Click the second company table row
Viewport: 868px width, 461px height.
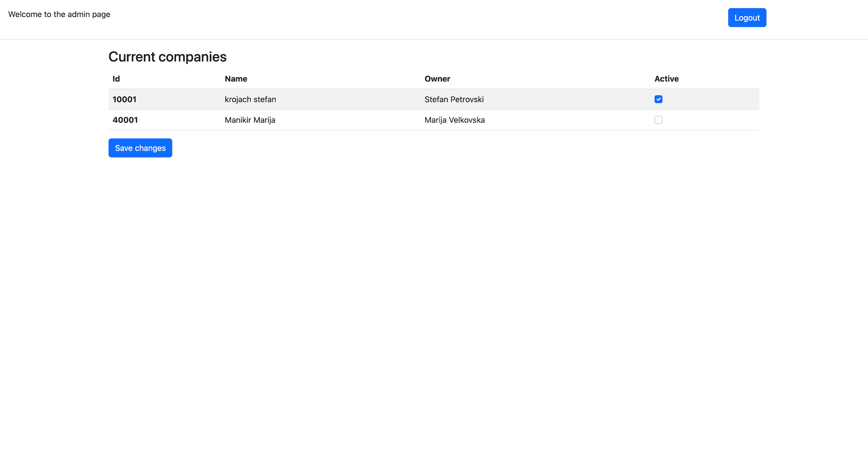(362, 120)
